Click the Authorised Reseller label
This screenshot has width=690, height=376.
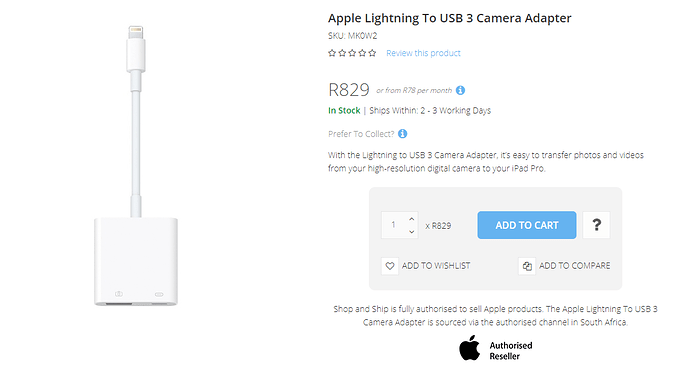tap(511, 351)
